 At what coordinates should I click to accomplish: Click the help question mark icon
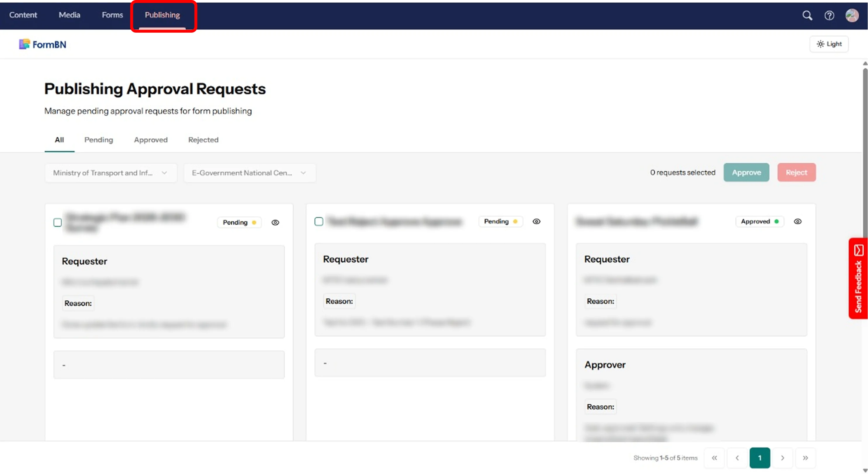tap(829, 15)
